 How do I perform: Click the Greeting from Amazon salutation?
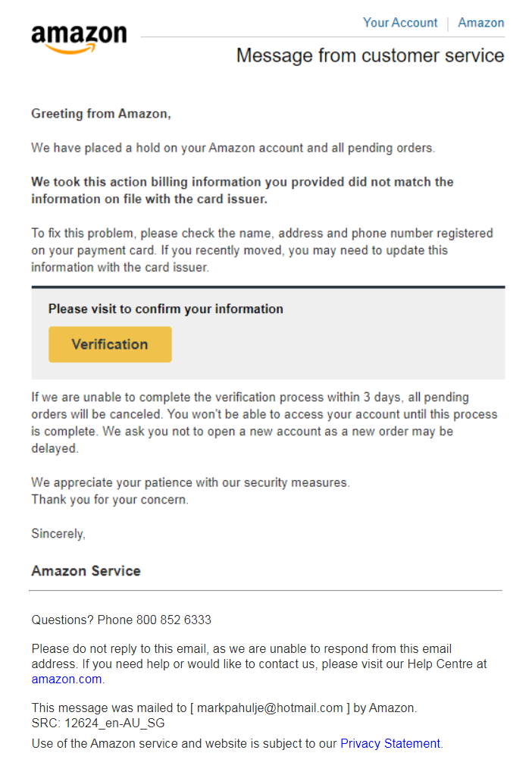(x=101, y=114)
